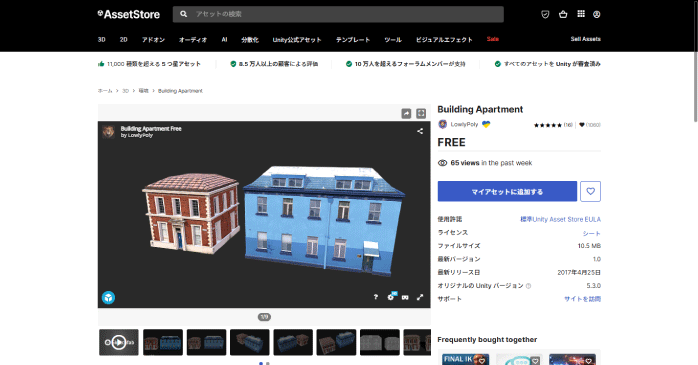Open the AI category menu
The height and width of the screenshot is (365, 698).
tap(224, 40)
